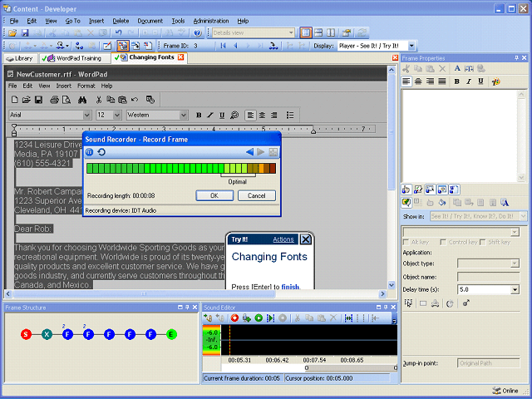Image resolution: width=532 pixels, height=399 pixels.
Task: Click the Jump-in point field
Action: (x=488, y=363)
